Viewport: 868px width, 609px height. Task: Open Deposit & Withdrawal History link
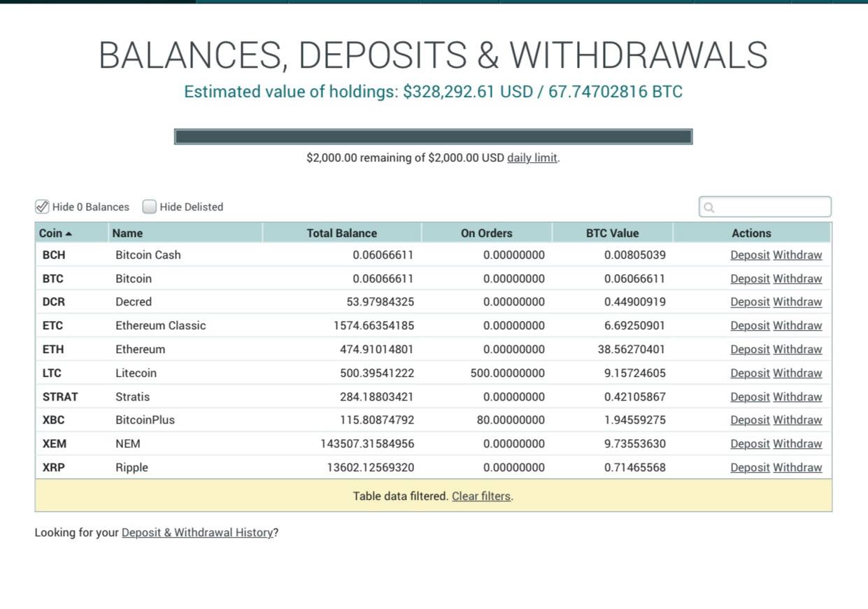point(197,532)
